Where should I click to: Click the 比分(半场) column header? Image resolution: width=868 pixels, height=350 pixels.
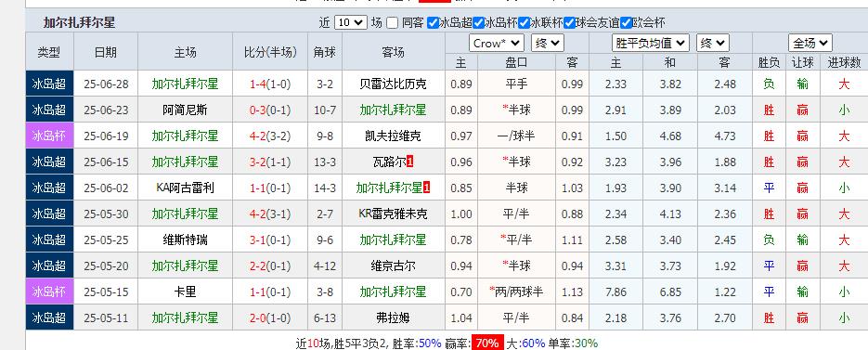(270, 53)
